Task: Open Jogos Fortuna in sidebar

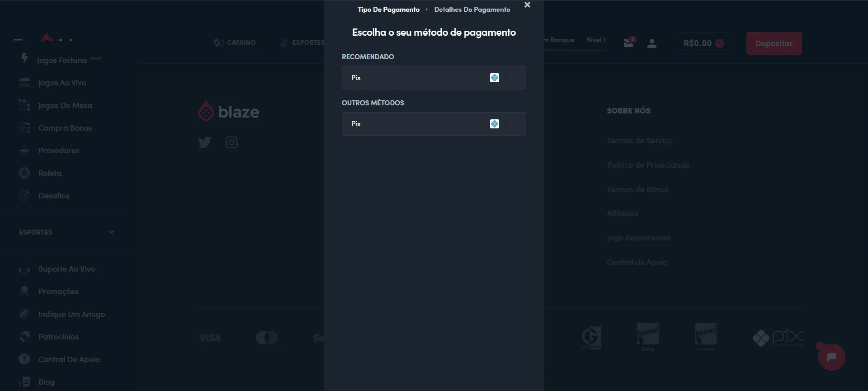Action: 61,60
